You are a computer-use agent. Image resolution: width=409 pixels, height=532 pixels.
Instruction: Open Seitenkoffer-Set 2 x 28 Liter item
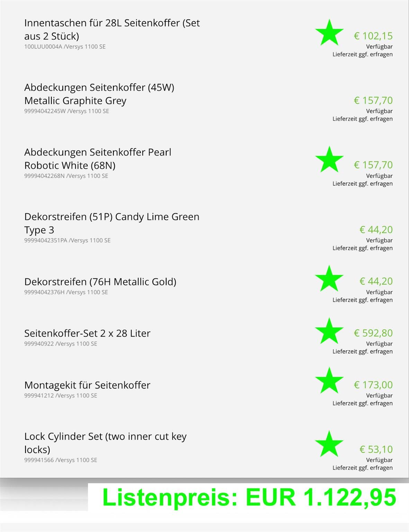[87, 333]
